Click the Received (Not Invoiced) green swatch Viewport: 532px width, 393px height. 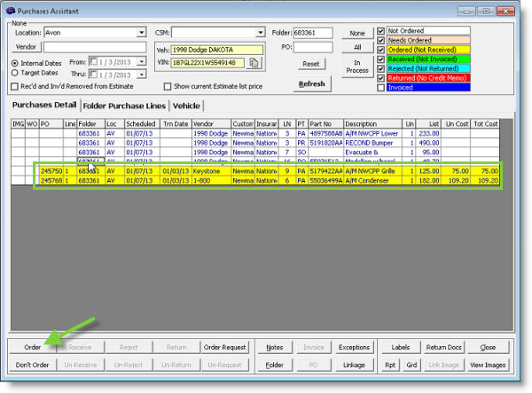click(x=428, y=59)
